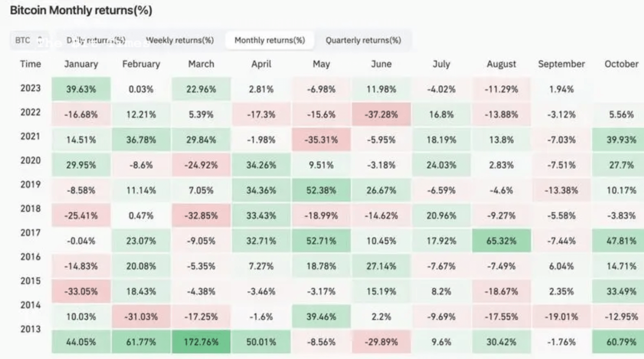Click the Bitcoin Monthly returns(%) heading

coord(81,10)
